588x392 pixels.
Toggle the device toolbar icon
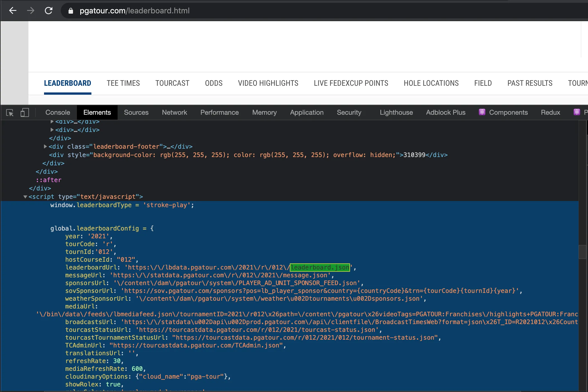click(x=25, y=112)
